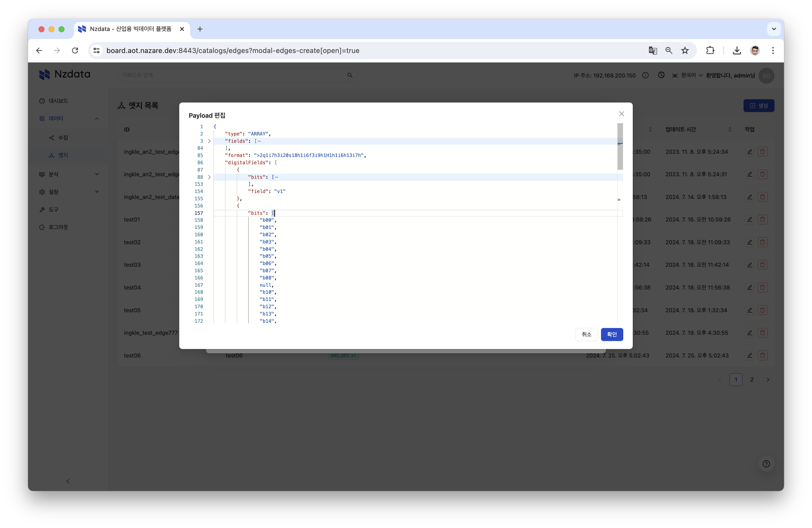Delete the test03 row
812x528 pixels.
(x=762, y=265)
